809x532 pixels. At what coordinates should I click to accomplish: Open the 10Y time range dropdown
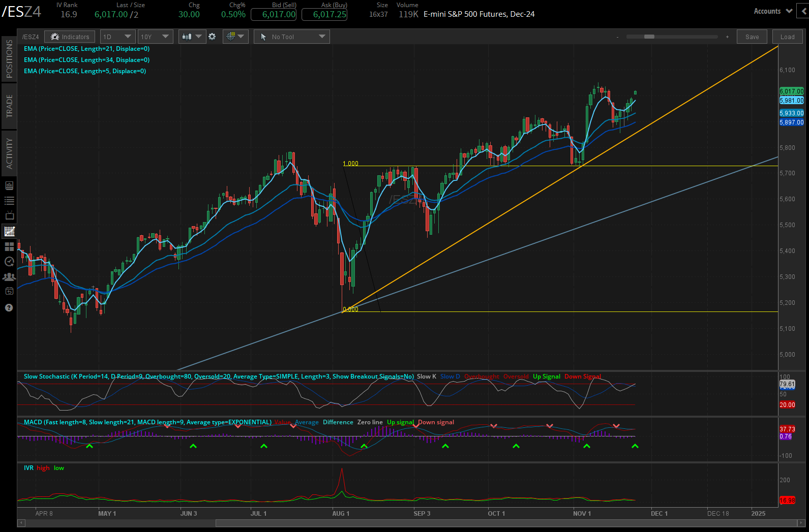click(155, 37)
